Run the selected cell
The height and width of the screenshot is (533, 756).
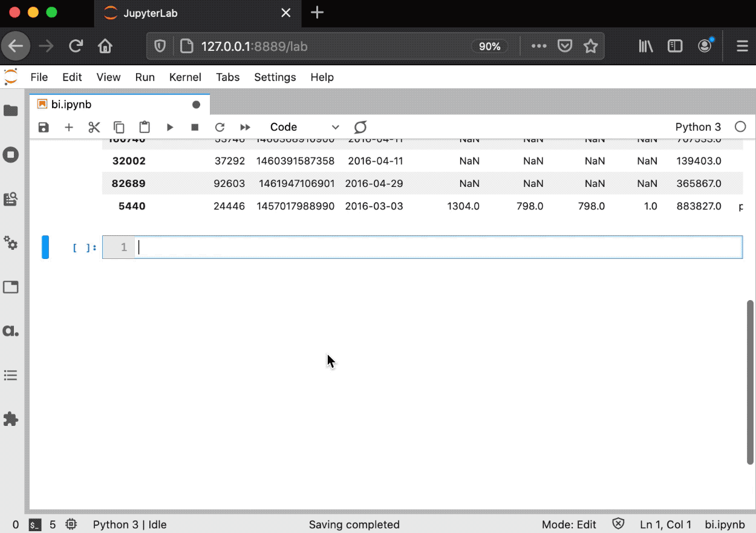[x=170, y=127]
